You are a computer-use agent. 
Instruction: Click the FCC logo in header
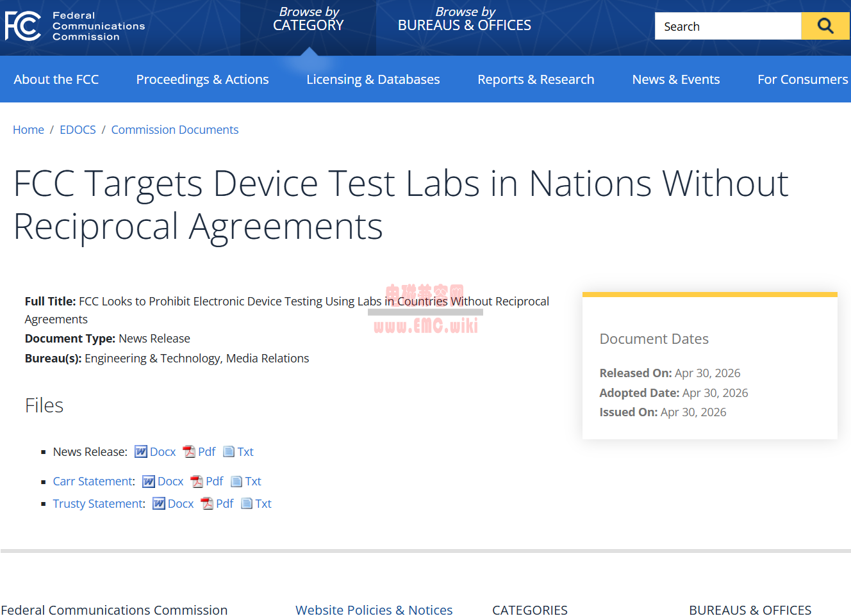23,26
